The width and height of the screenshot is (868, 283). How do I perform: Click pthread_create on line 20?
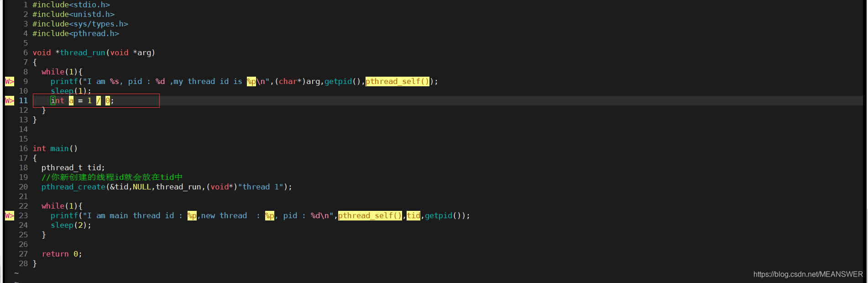[73, 187]
